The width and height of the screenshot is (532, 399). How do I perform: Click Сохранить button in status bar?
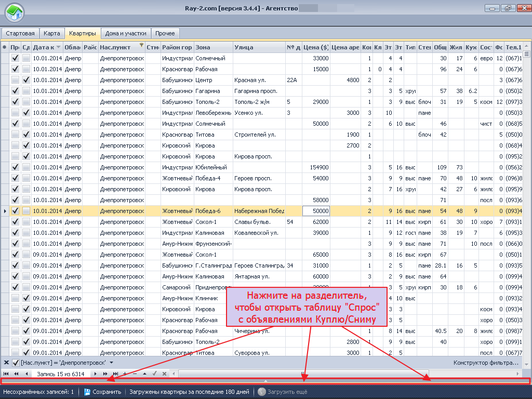pyautogui.click(x=103, y=392)
